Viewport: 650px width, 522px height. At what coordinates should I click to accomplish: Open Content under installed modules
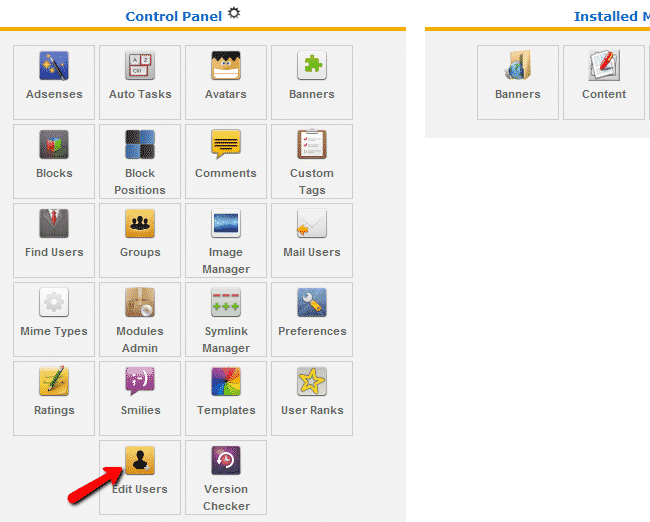(x=604, y=81)
